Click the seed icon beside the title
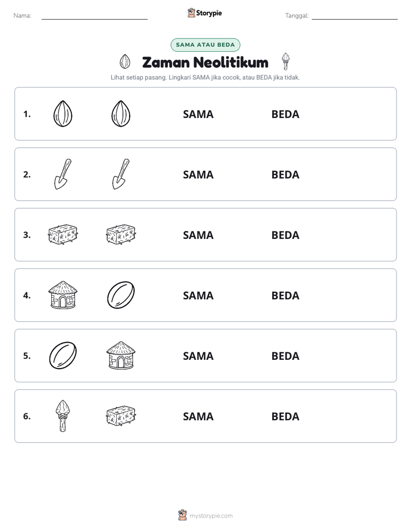The image size is (411, 532). tap(125, 62)
